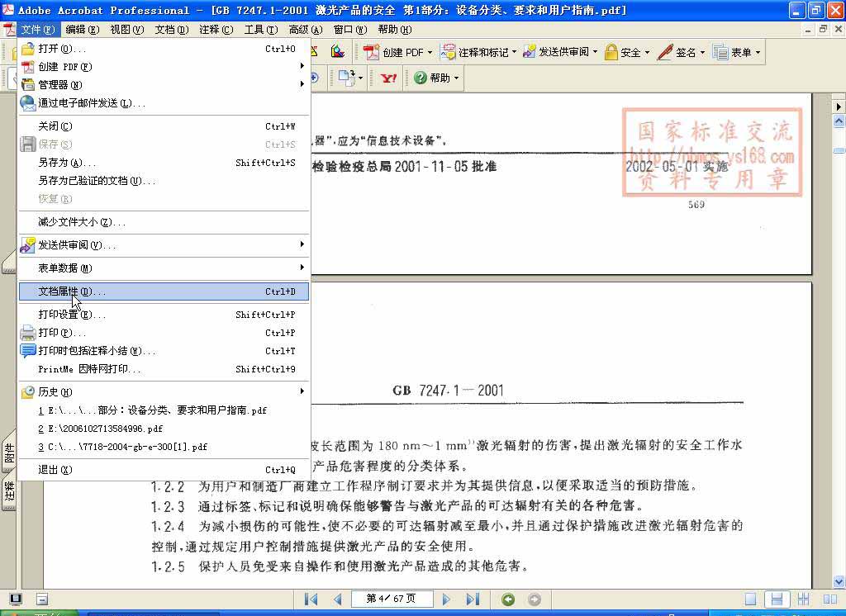Screen dimensions: 846x616
Task: Click the vertical scrollbar down arrow
Action: click(839, 581)
